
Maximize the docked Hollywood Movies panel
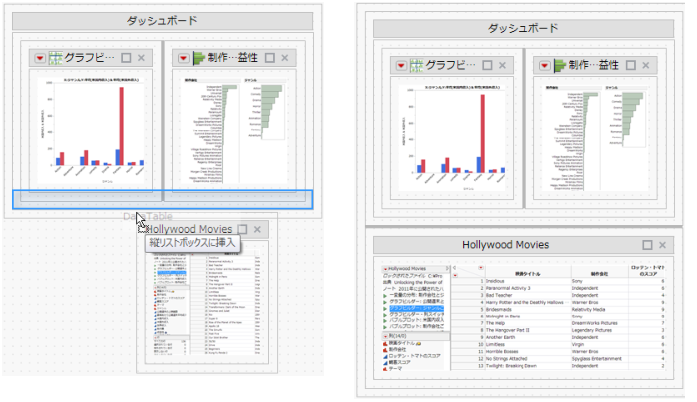[x=648, y=245]
